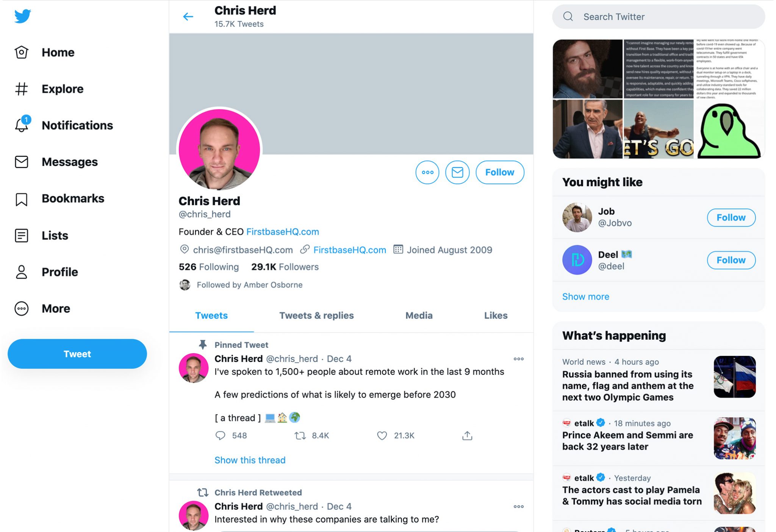Click the blue Tweet button

(x=77, y=354)
